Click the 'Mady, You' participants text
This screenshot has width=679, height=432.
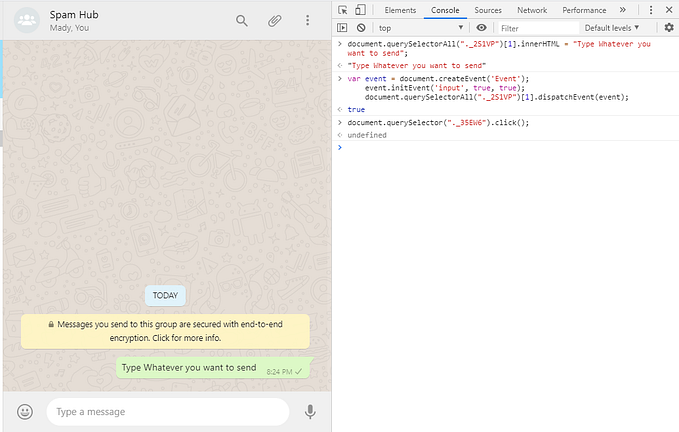pyautogui.click(x=69, y=28)
